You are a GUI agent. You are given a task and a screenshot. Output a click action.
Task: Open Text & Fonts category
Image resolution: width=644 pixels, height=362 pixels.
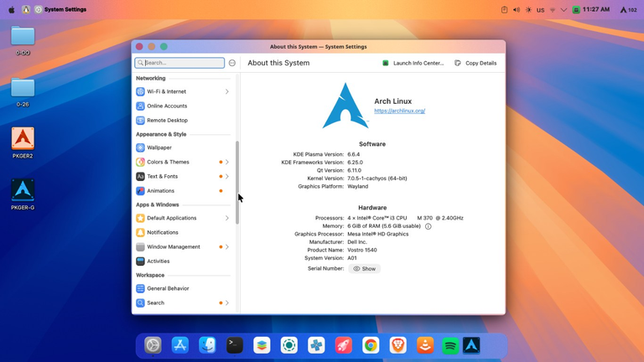tap(183, 176)
